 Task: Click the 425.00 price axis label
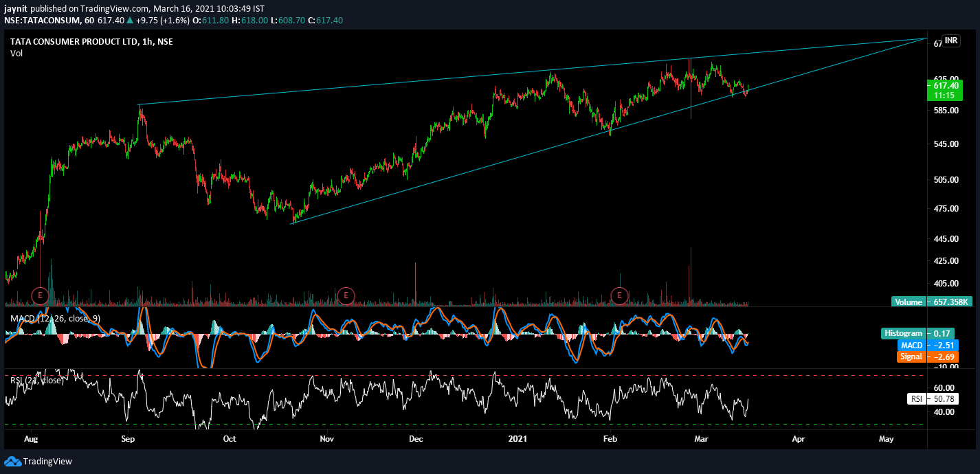pyautogui.click(x=946, y=261)
